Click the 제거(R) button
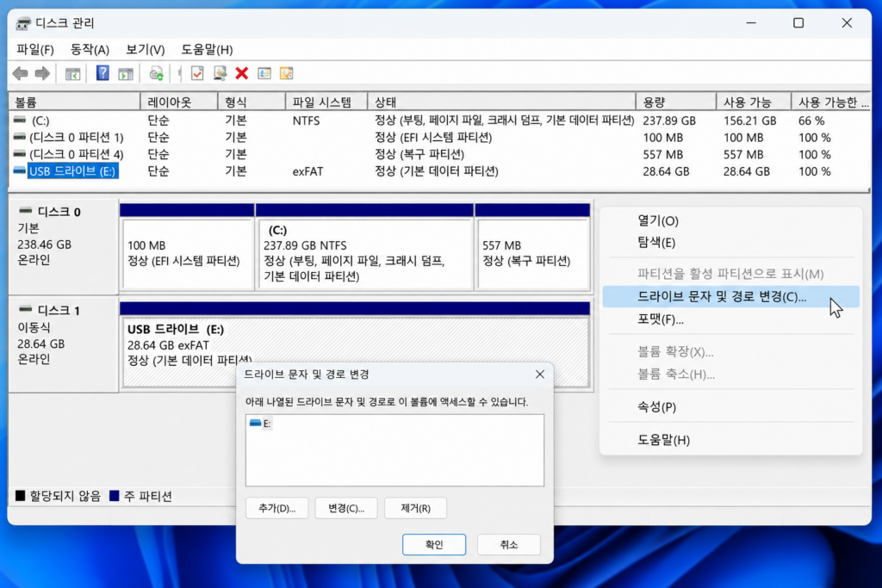 click(x=415, y=508)
